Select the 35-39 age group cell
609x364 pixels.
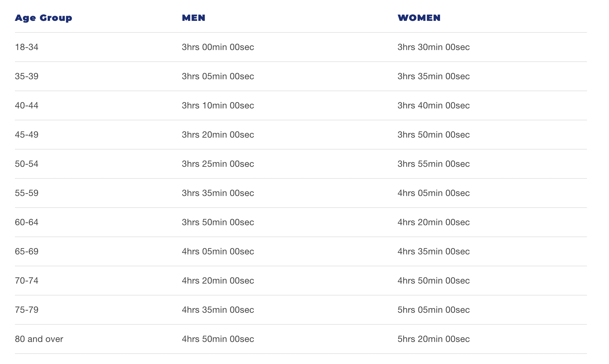[x=27, y=76]
